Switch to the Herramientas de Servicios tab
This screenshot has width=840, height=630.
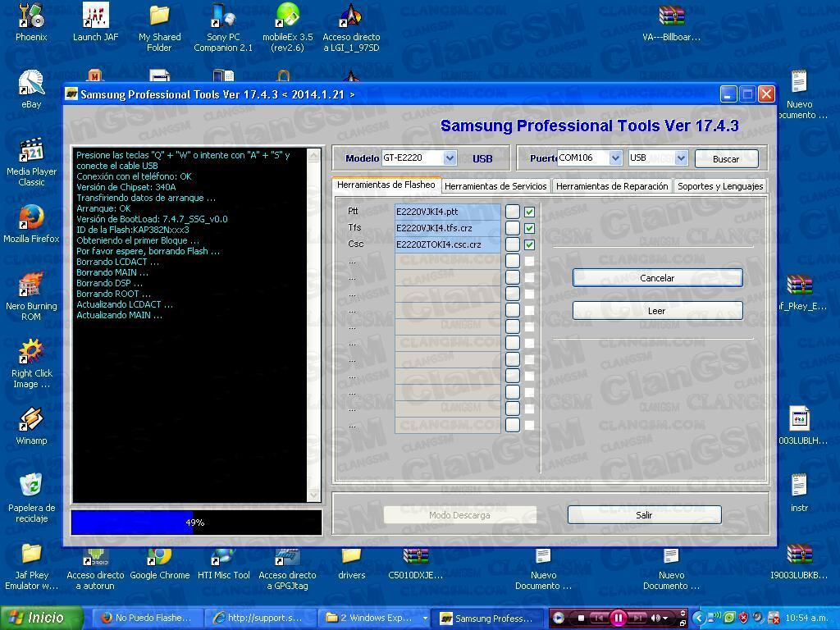coord(495,186)
